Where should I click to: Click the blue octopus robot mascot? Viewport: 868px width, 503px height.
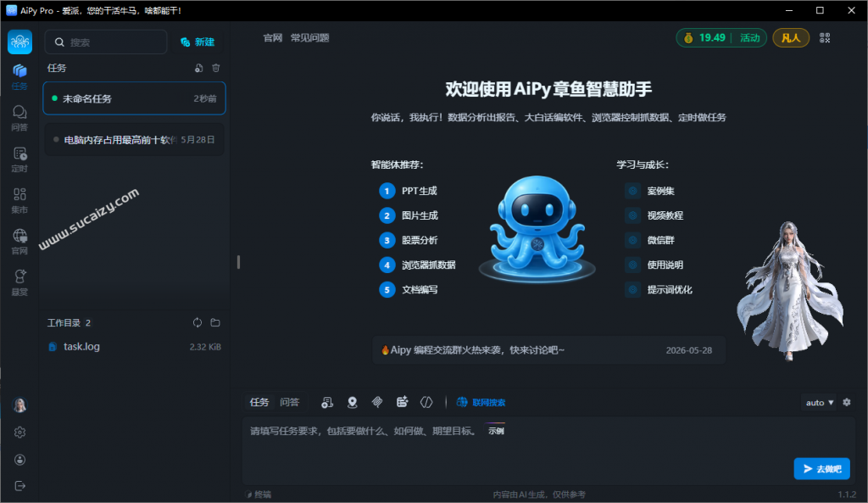point(537,229)
